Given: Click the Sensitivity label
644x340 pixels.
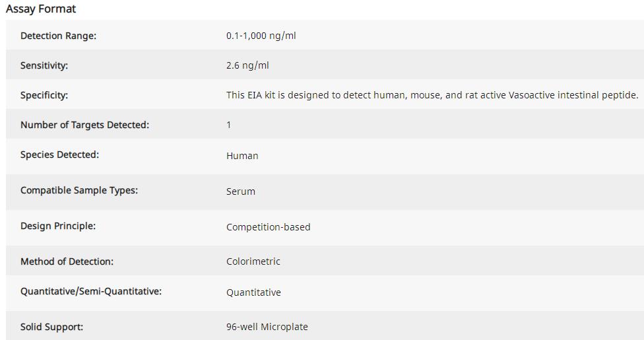Looking at the screenshot, I should click(x=44, y=65).
